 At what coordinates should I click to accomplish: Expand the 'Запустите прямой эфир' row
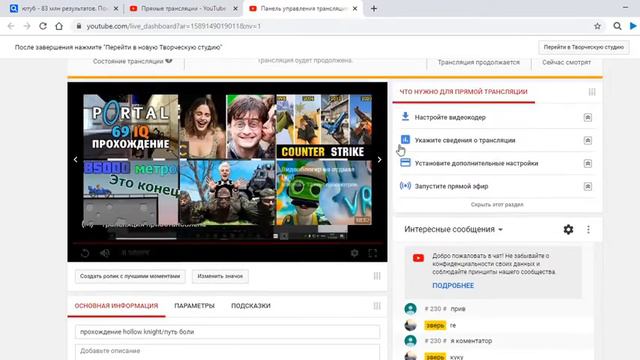pos(588,186)
